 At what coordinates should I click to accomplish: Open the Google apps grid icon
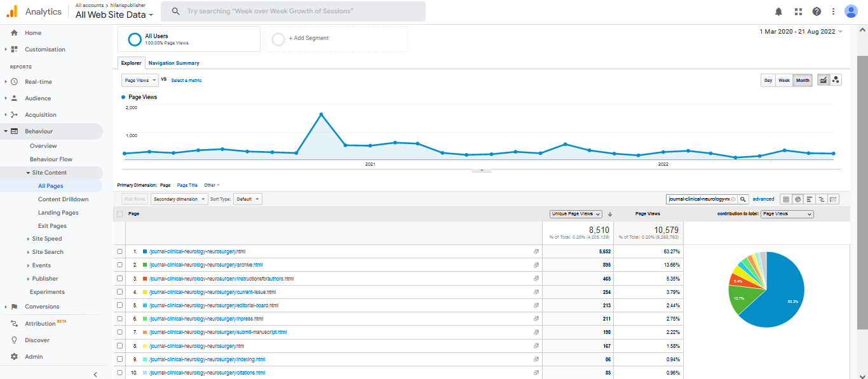[798, 11]
